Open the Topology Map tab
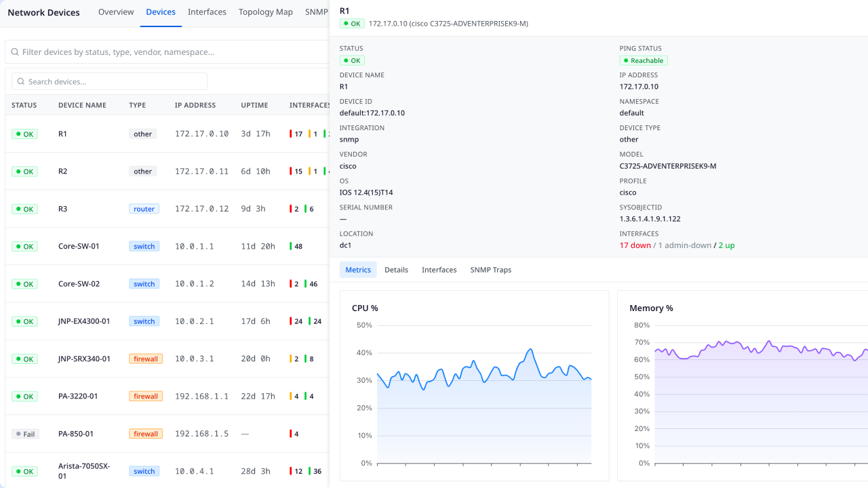 pos(266,12)
